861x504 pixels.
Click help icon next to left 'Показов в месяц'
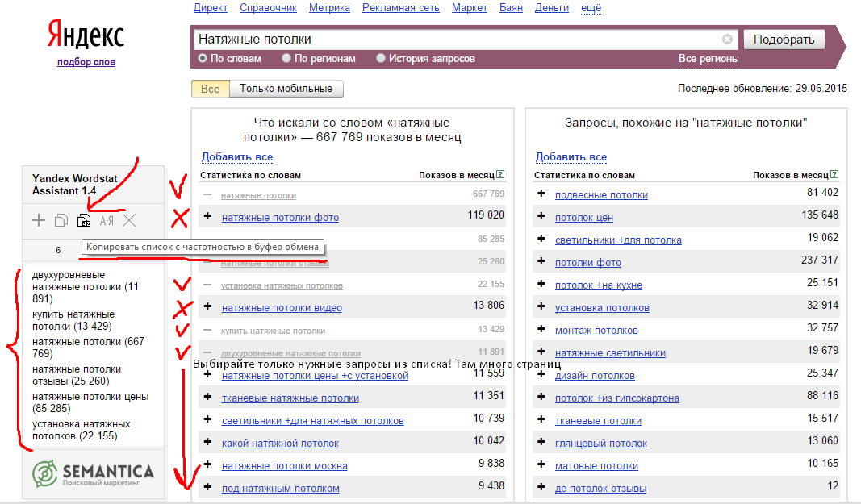point(500,175)
